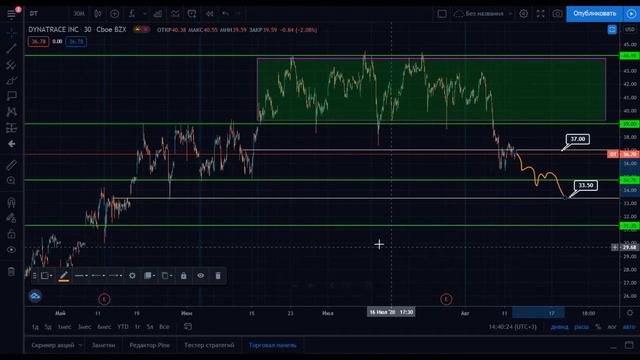
Task: Select the pitchfork/Gann tools icon
Action: point(11,64)
